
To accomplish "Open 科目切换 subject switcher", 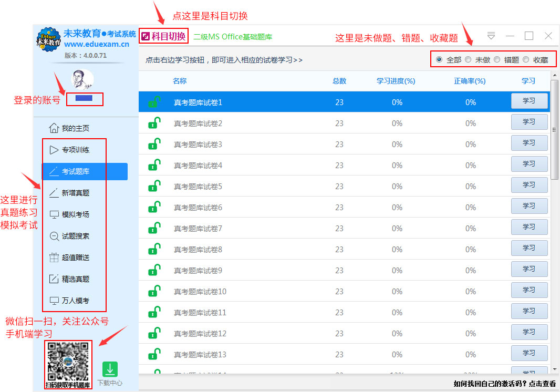I will [x=163, y=36].
